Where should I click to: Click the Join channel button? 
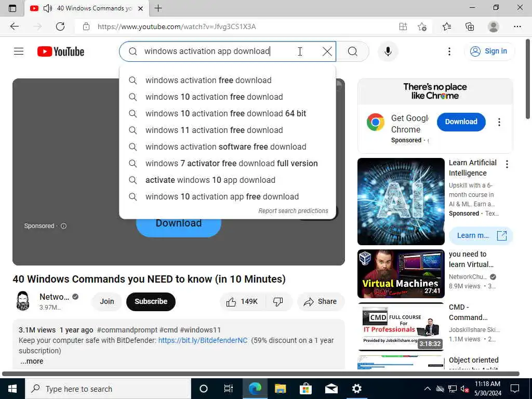tap(107, 301)
